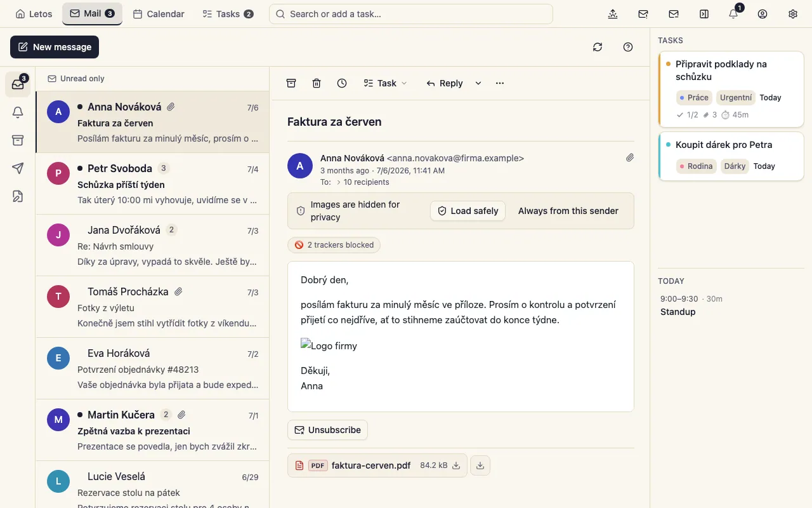This screenshot has height=508, width=812.
Task: Choose Always from this sender
Action: [x=568, y=211]
